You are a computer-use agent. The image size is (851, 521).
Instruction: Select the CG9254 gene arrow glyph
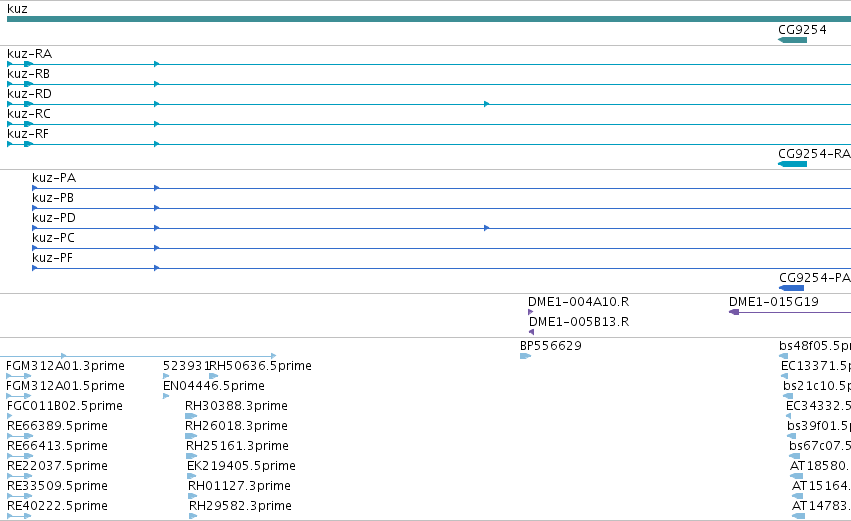(792, 40)
